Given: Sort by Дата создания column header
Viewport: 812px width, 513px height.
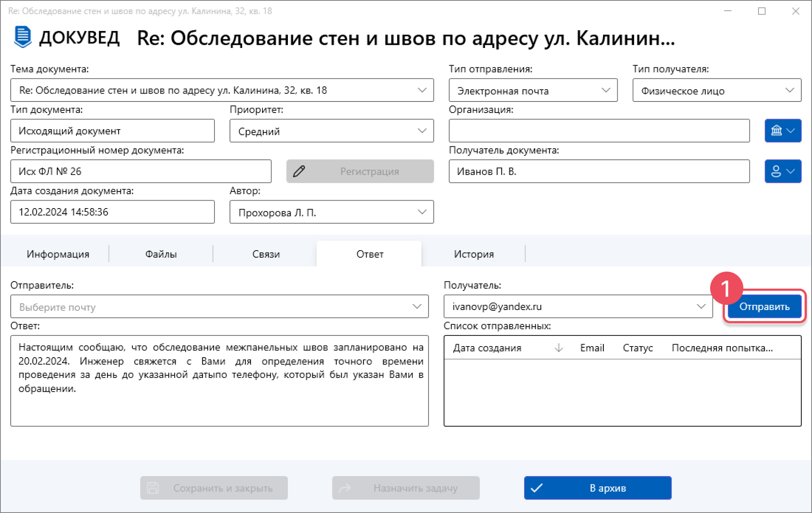Looking at the screenshot, I should (487, 348).
